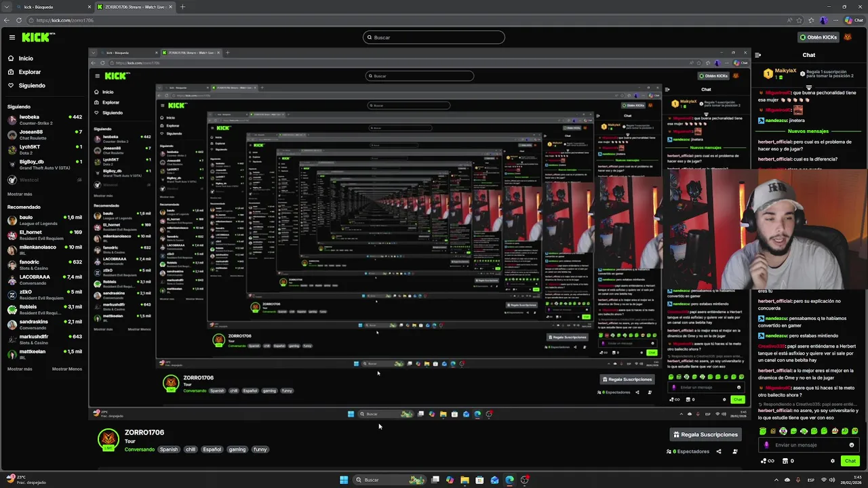
Task: Open recommended channel mattkeelan
Action: pyautogui.click(x=44, y=354)
